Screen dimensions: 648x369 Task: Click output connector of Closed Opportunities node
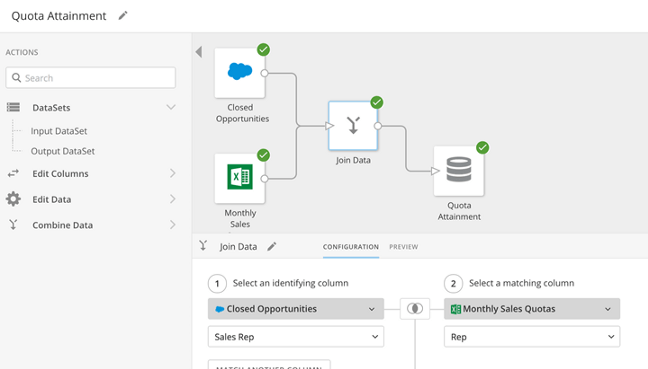[264, 73]
